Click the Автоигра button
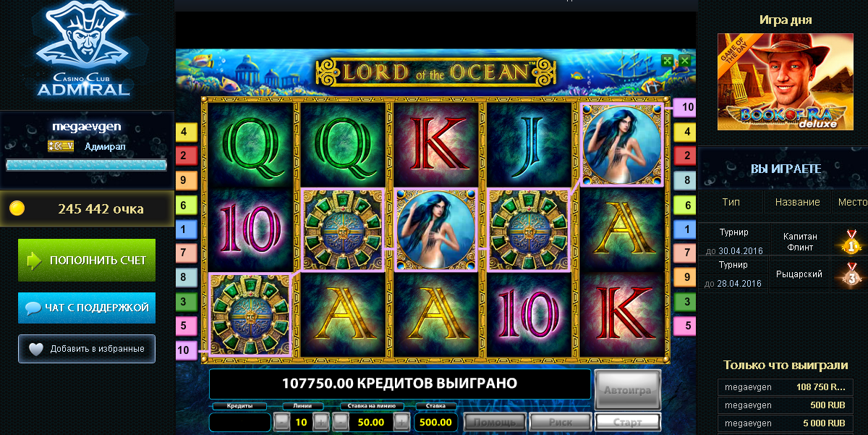The height and width of the screenshot is (435, 868). click(x=628, y=390)
